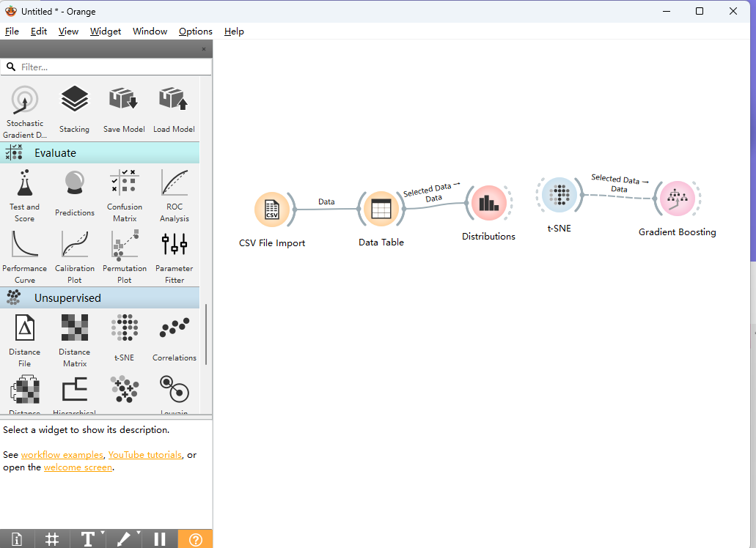Pause the workflow with the pause button
Viewport: 756px width, 548px height.
coord(160,539)
